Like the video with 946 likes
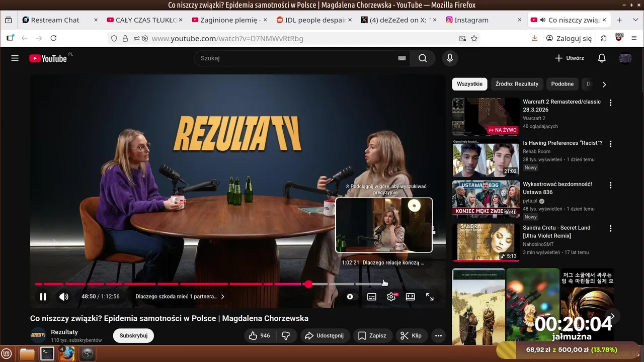Screen dimensions: 644x362 click(260, 335)
